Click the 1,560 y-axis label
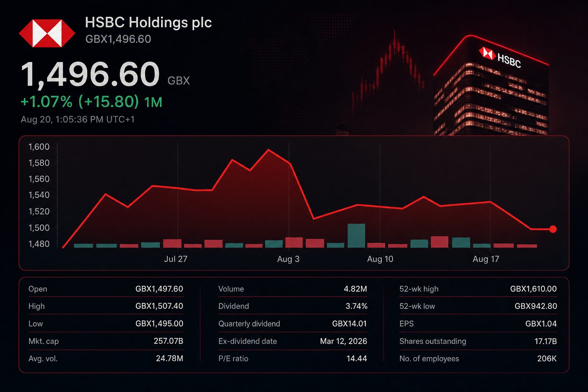Screen dimensions: 588x392 39,179
